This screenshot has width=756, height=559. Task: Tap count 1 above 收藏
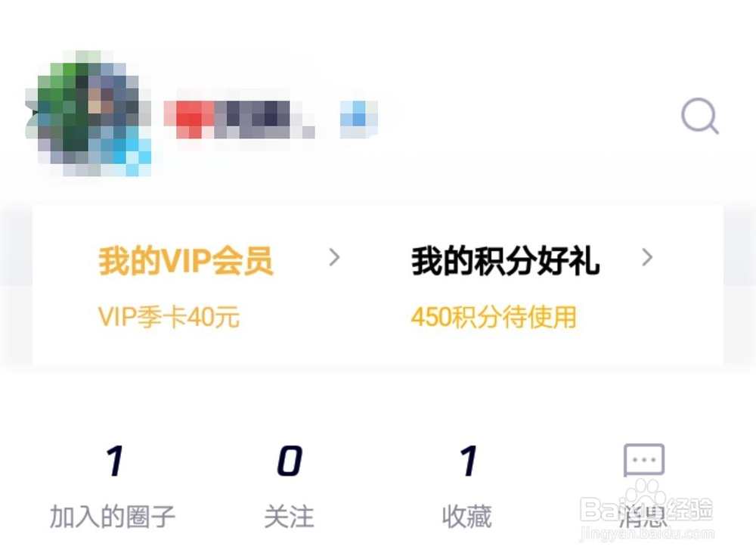(x=469, y=461)
